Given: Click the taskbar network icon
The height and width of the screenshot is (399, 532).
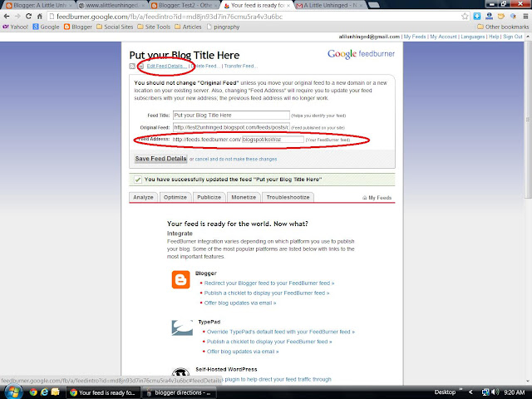Looking at the screenshot, I should 485,392.
